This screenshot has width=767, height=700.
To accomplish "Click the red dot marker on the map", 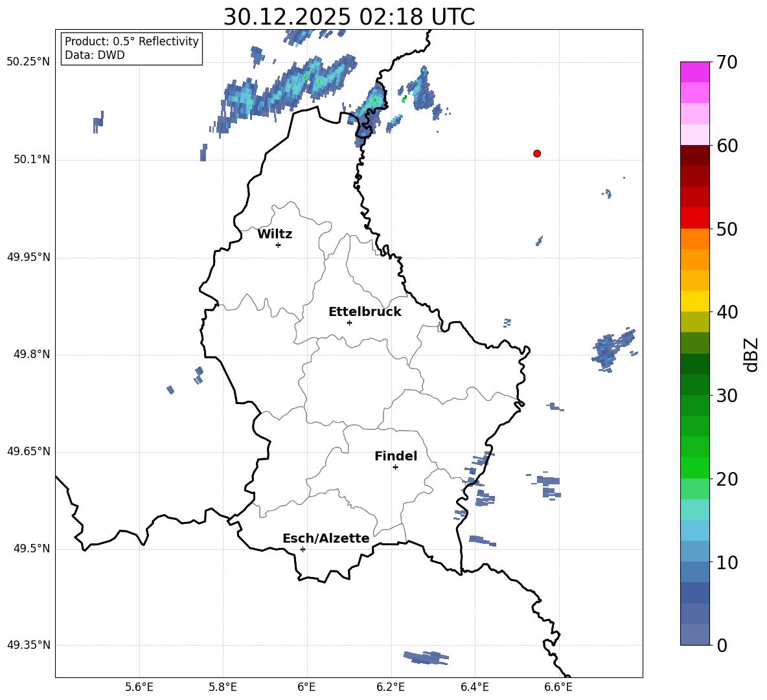I will (x=537, y=153).
